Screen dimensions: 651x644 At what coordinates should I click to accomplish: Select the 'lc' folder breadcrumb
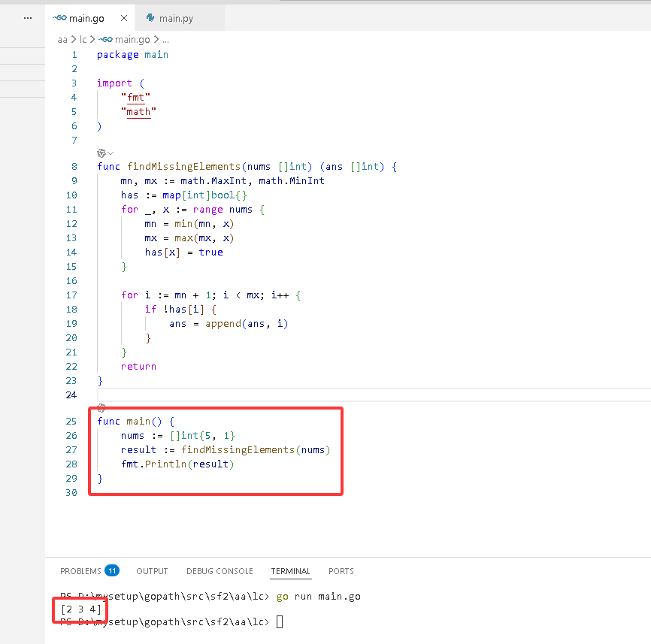click(83, 39)
